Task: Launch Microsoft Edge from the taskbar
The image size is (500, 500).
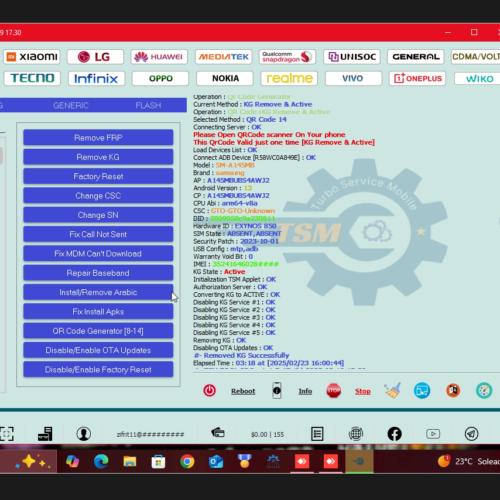Action: coord(101,462)
